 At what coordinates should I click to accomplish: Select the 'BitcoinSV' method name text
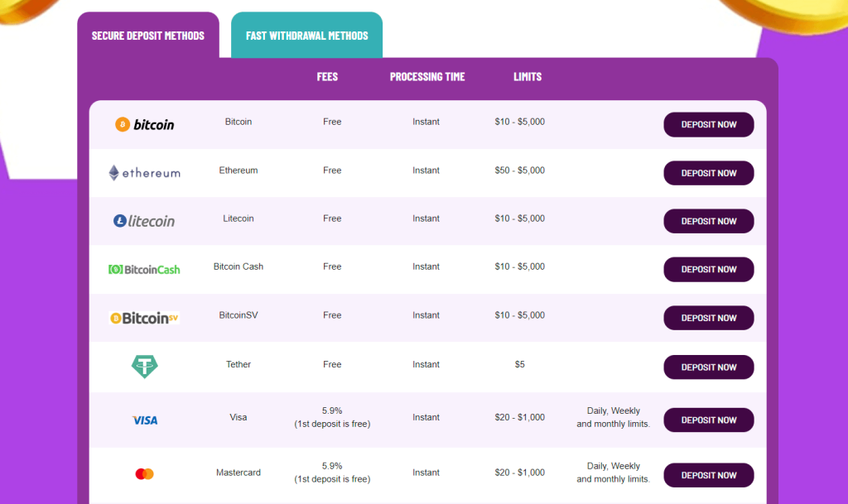coord(238,315)
